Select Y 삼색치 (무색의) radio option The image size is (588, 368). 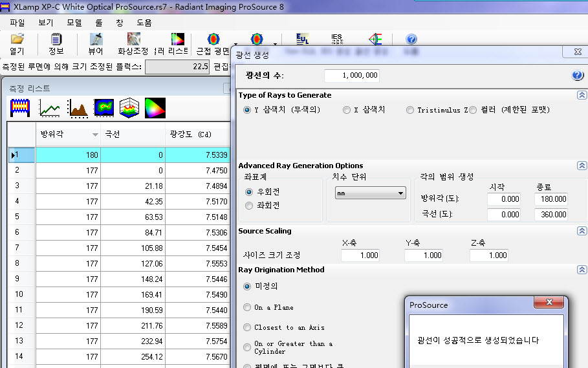(x=246, y=110)
